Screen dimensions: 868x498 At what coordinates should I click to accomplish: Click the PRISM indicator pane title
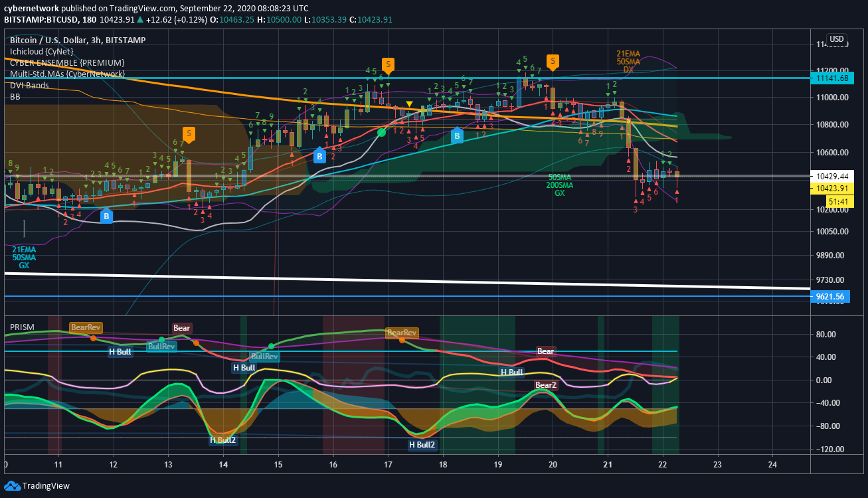click(x=22, y=328)
